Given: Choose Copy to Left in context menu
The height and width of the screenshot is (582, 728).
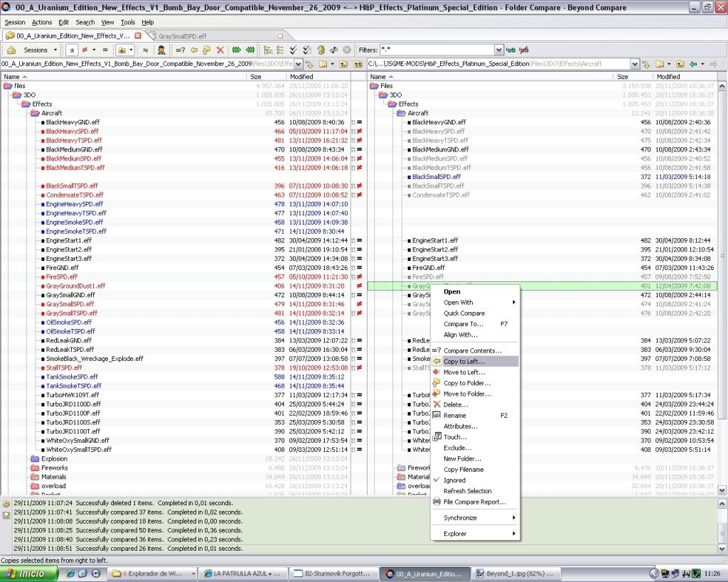Looking at the screenshot, I should (475, 362).
